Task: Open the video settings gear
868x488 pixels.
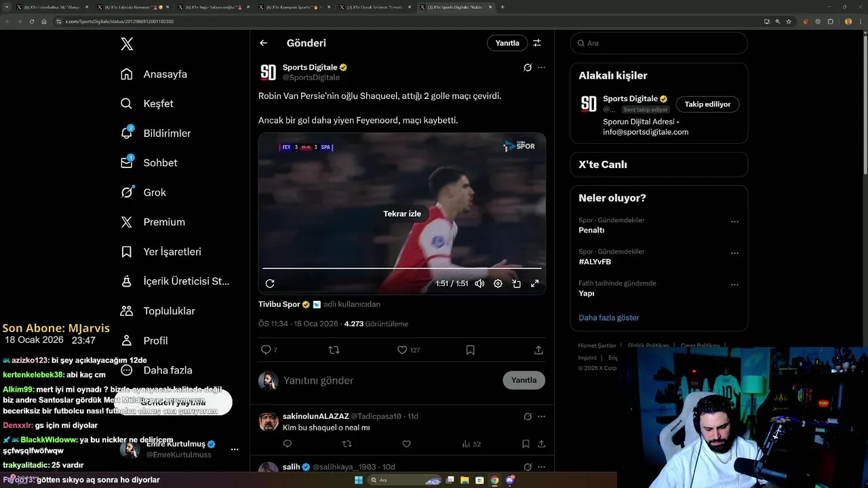Action: coord(498,284)
